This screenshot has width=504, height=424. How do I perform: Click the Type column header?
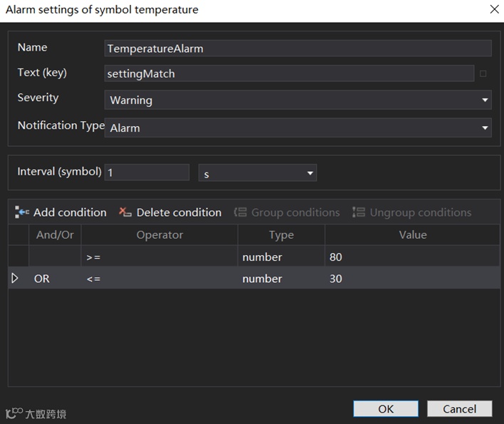[x=281, y=234]
